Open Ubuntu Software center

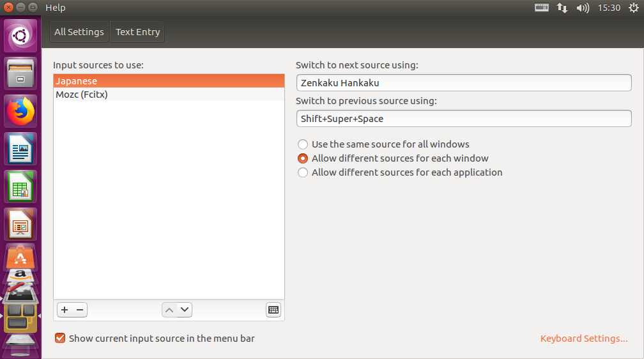click(x=20, y=257)
